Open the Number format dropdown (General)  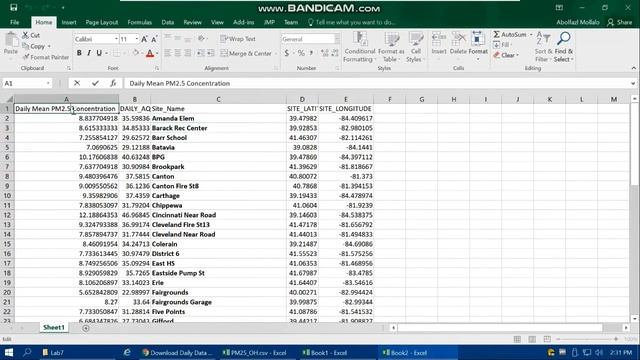(337, 39)
